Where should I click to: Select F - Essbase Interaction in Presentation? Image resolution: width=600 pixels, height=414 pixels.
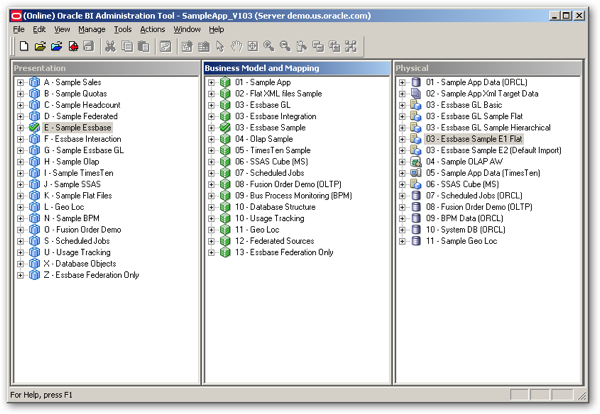(x=82, y=139)
